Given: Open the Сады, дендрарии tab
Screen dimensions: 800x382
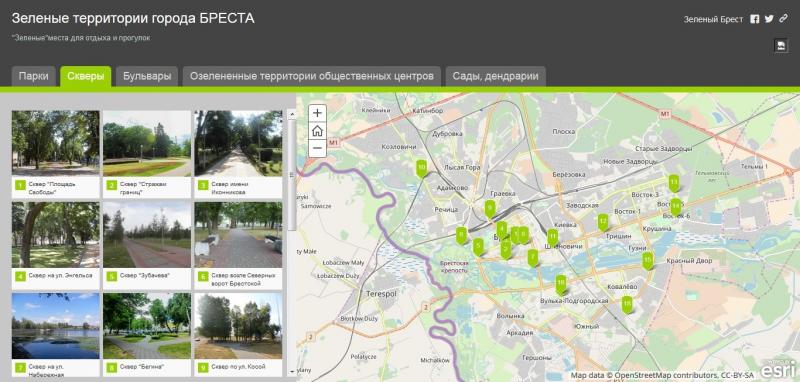Looking at the screenshot, I should 495,77.
